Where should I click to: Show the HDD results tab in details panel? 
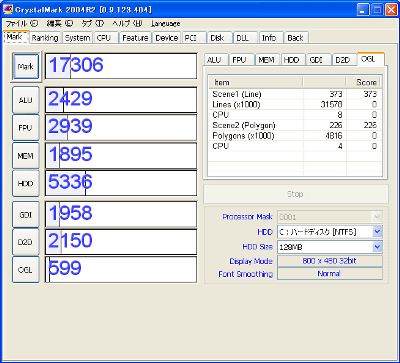pyautogui.click(x=293, y=60)
